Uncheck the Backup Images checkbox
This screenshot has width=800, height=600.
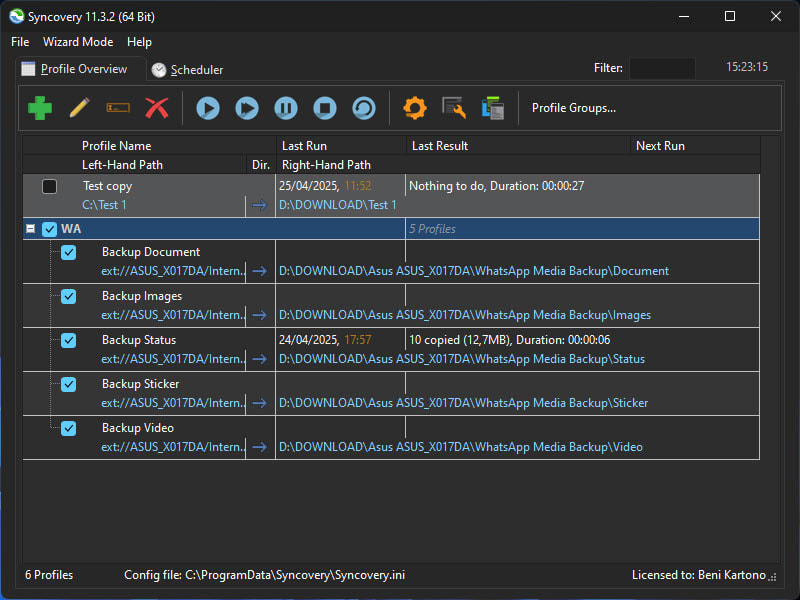tap(68, 296)
